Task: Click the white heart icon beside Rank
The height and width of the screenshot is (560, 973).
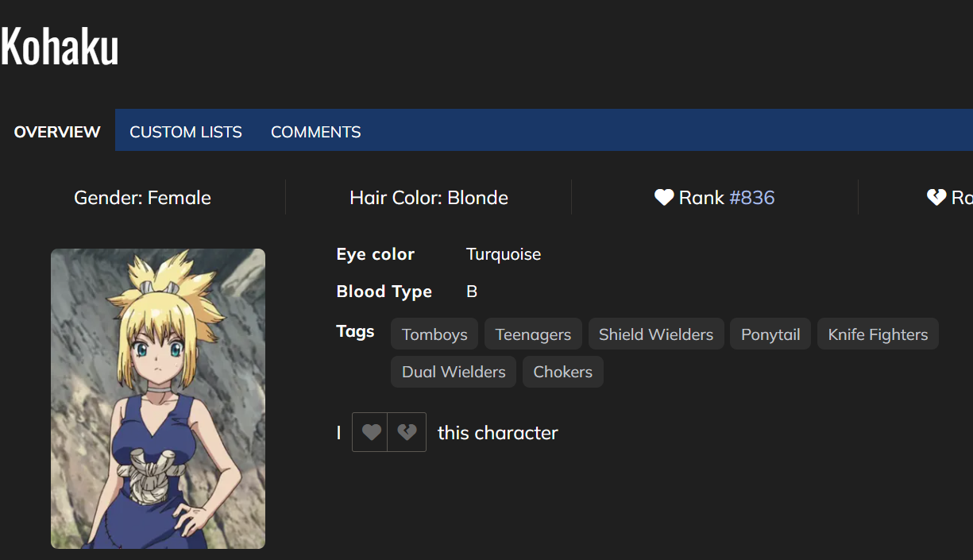Action: point(664,198)
